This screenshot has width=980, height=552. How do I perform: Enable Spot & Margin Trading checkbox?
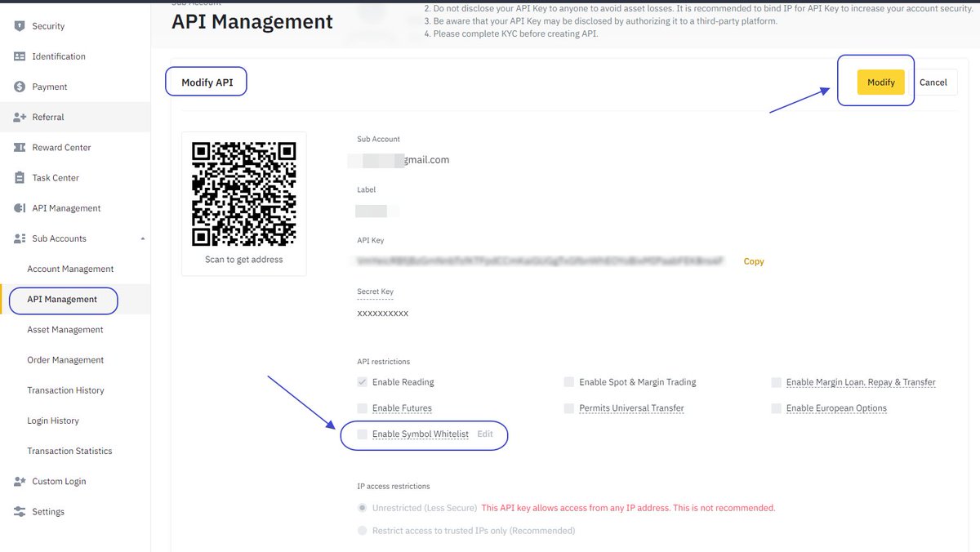tap(568, 381)
